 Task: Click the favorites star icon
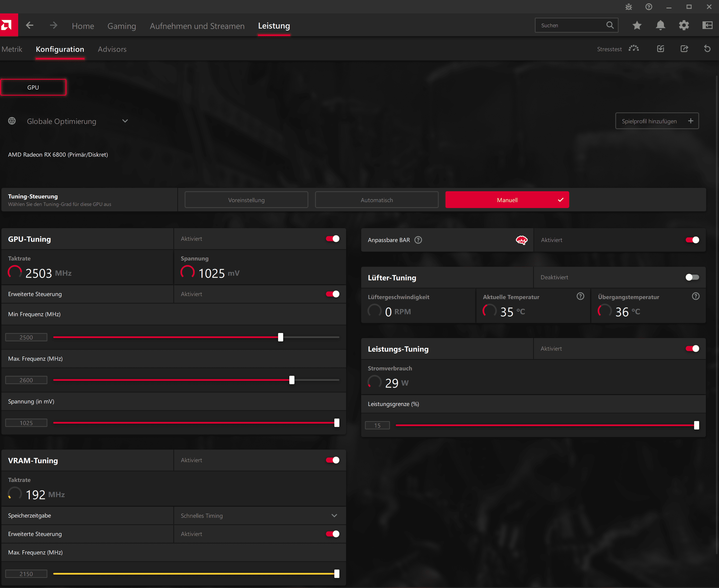coord(637,25)
